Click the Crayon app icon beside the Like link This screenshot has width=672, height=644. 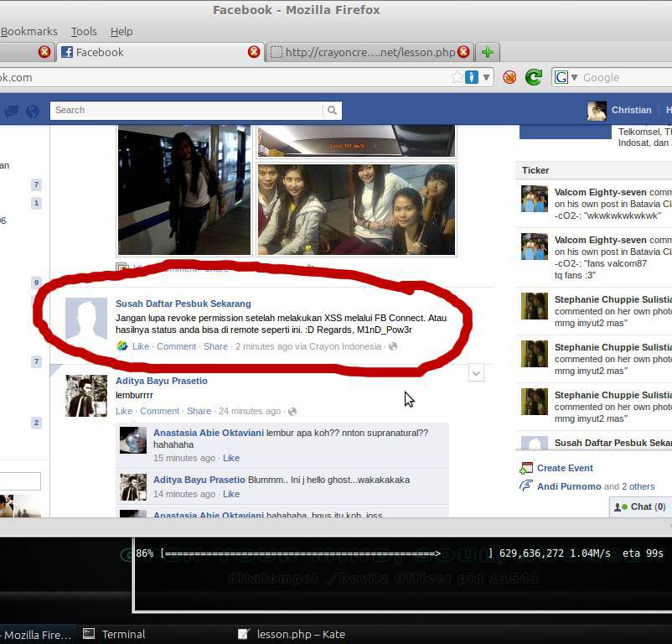[122, 346]
